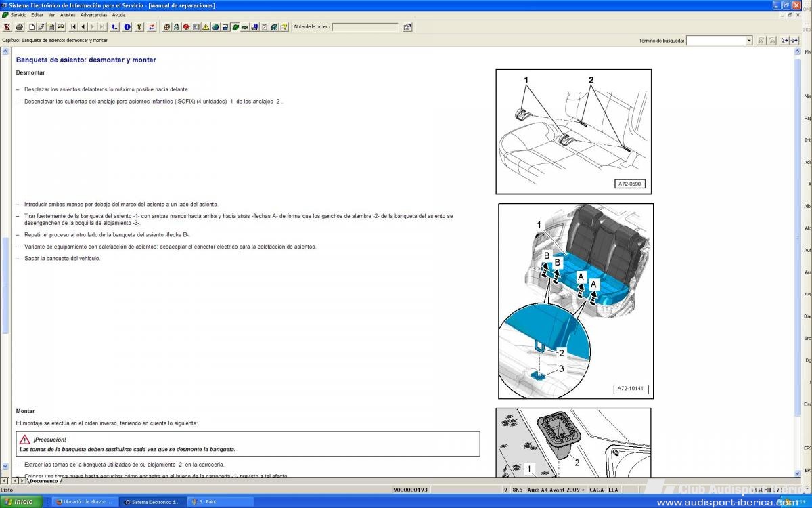The width and height of the screenshot is (812, 508).
Task: Click the icon right of order note field
Action: [x=407, y=27]
